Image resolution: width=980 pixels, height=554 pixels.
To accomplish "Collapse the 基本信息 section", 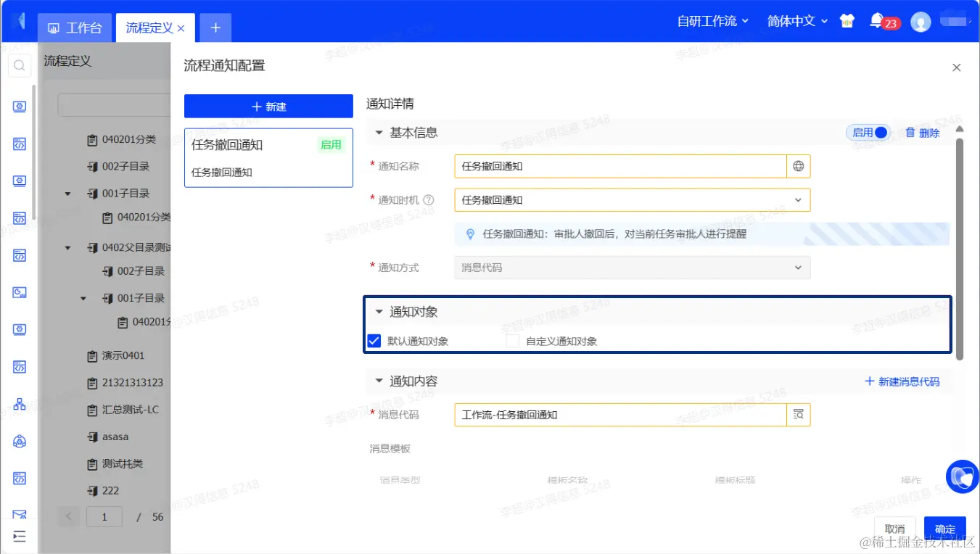I will (379, 133).
